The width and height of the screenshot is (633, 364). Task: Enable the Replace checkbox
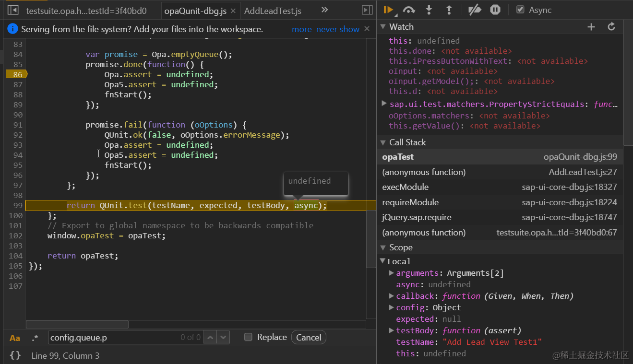[248, 337]
